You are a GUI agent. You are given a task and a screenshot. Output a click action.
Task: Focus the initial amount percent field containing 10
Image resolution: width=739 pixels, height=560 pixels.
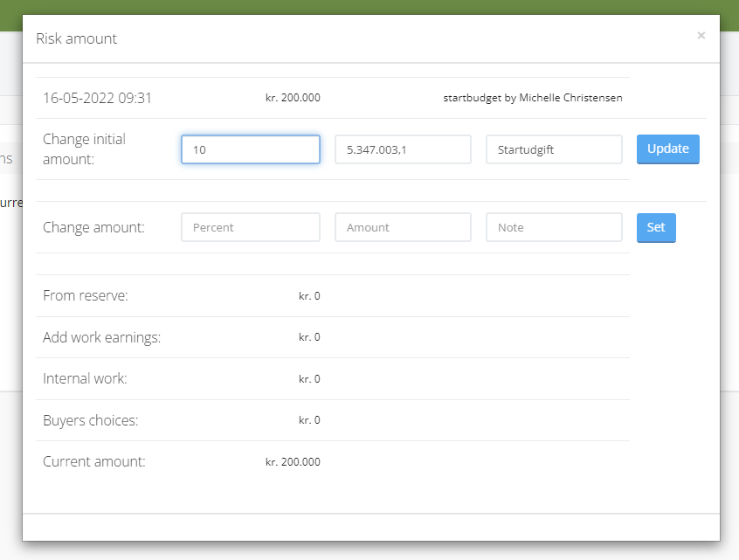tap(251, 149)
